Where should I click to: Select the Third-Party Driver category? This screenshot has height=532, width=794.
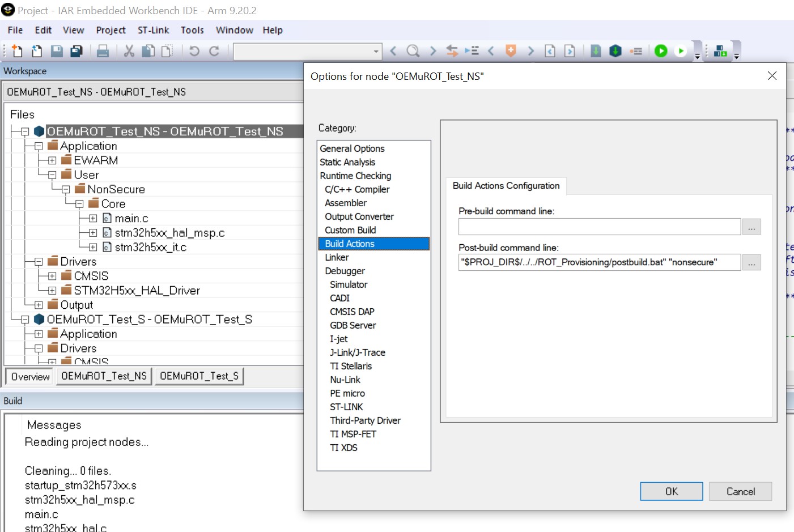365,420
